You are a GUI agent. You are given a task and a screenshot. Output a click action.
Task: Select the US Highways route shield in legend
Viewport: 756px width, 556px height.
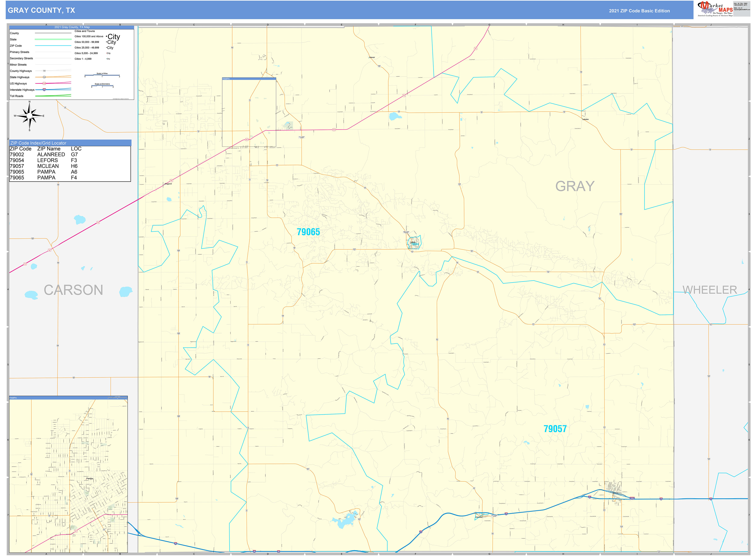pyautogui.click(x=44, y=83)
